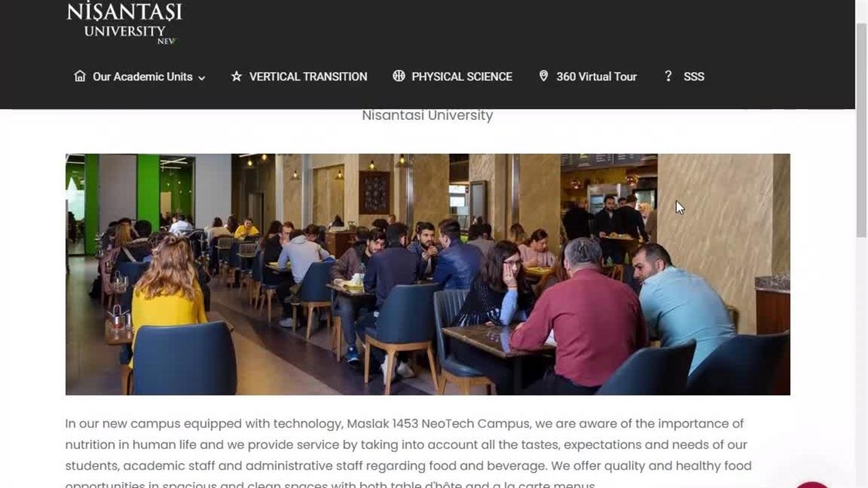Image resolution: width=868 pixels, height=488 pixels.
Task: Click the question mark icon beside SSS
Action: (668, 76)
